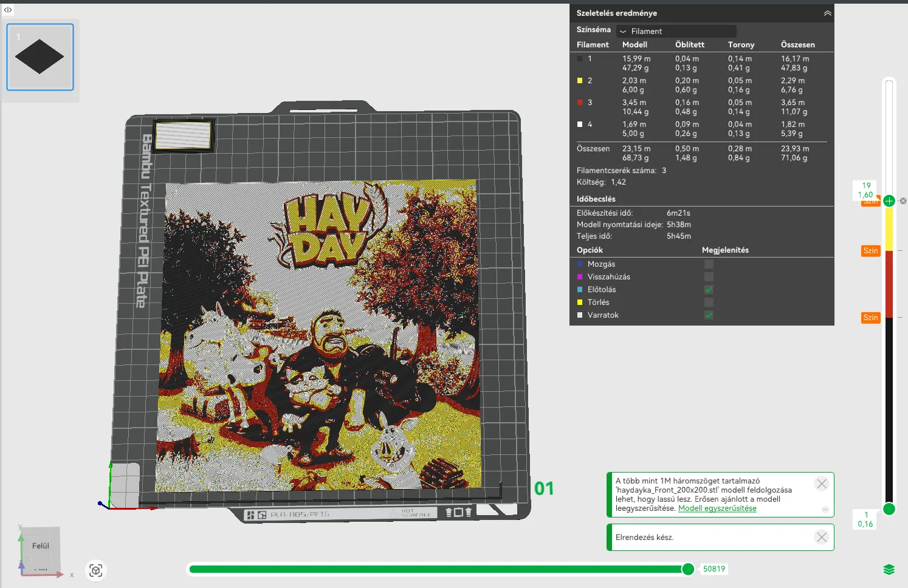
Task: Enable the Törlés display checkbox
Action: point(709,303)
